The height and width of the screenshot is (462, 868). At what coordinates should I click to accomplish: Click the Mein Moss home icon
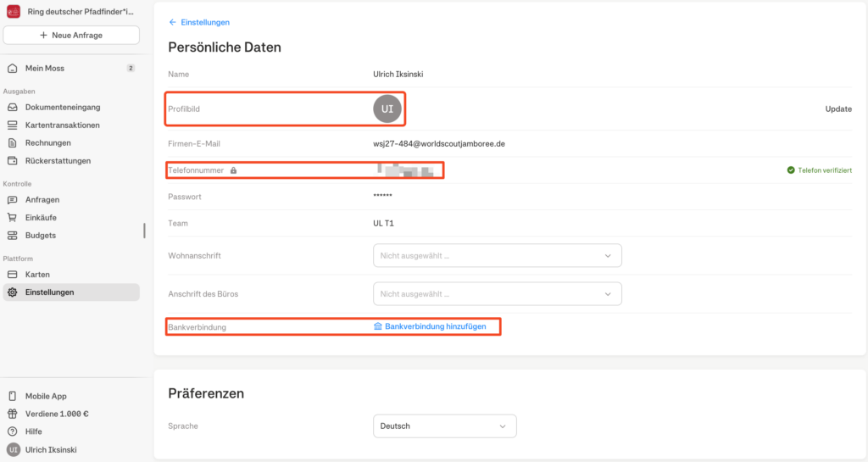click(13, 68)
